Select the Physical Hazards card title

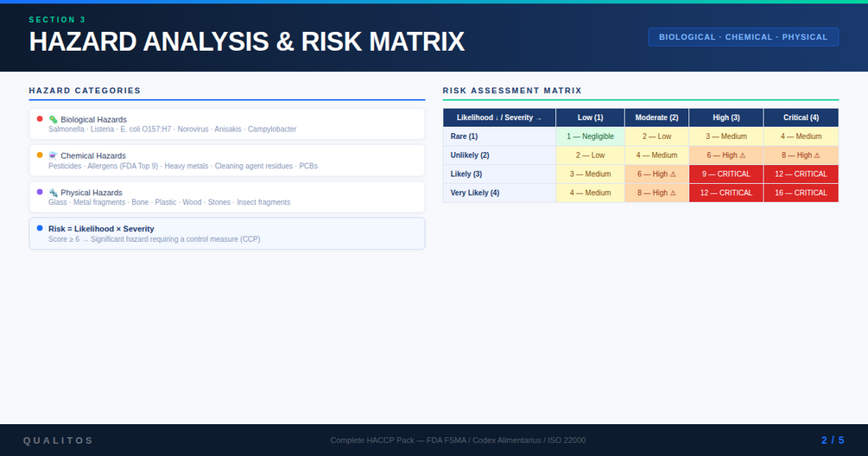coord(92,193)
